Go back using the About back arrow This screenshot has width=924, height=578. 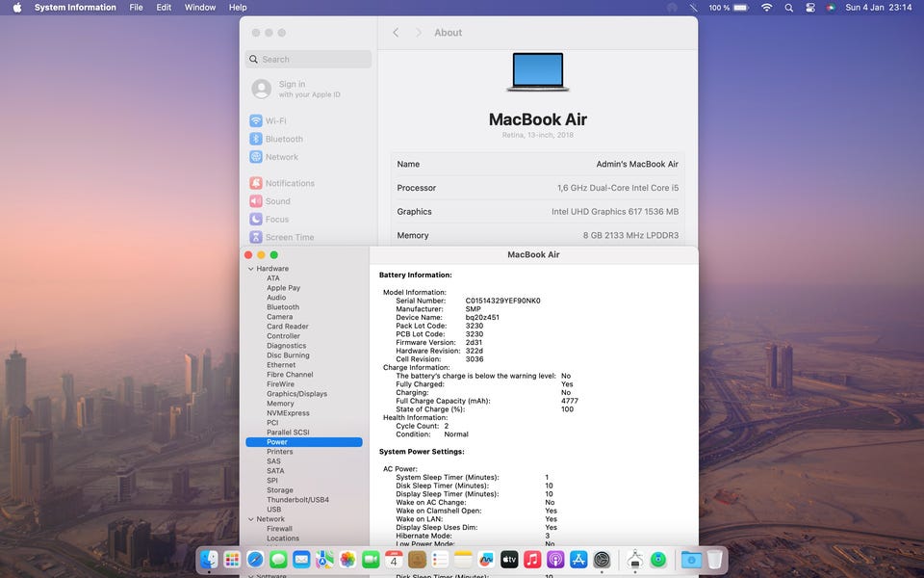click(396, 33)
